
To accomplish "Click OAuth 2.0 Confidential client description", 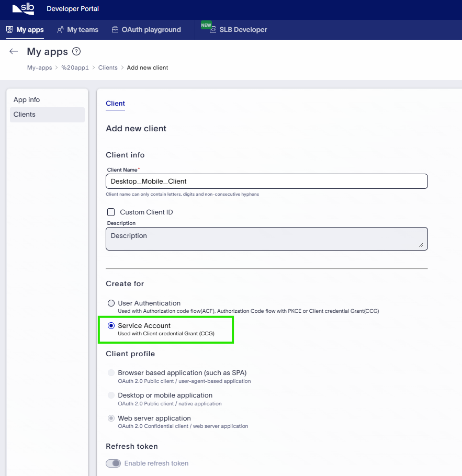I will (x=183, y=426).
